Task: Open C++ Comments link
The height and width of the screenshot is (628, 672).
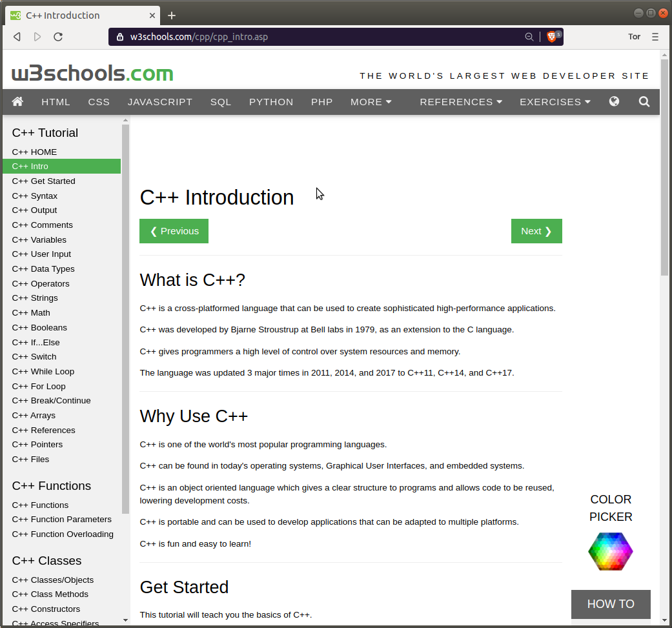Action: [x=43, y=225]
